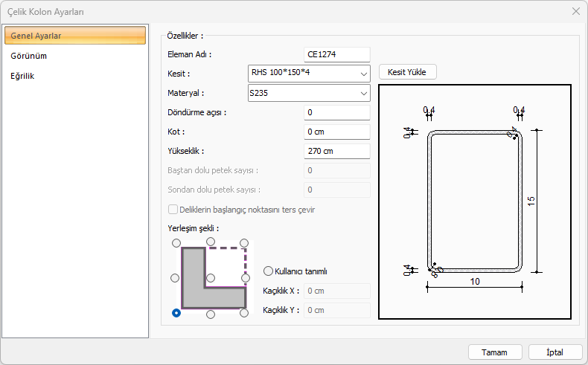Expand the Materyal S235 dropdown
This screenshot has width=588, height=365.
coord(363,94)
